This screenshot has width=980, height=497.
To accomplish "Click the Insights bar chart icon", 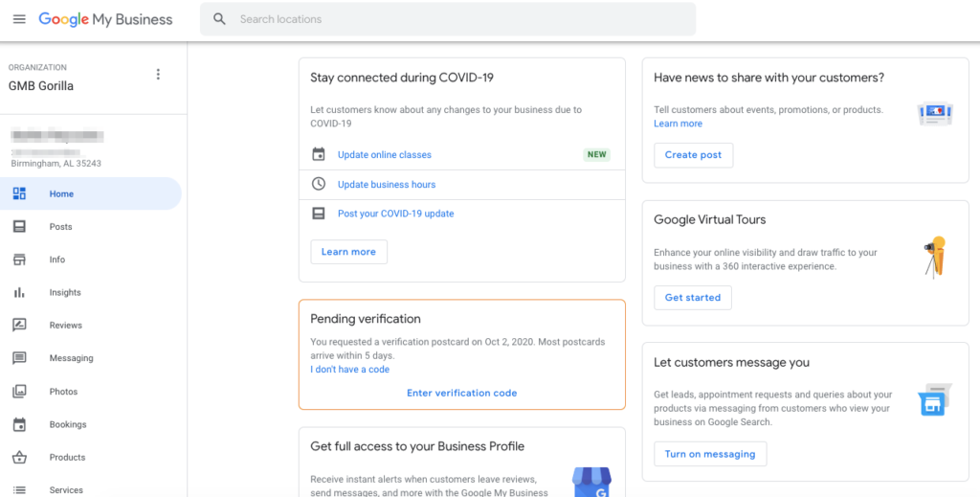I will coord(19,292).
